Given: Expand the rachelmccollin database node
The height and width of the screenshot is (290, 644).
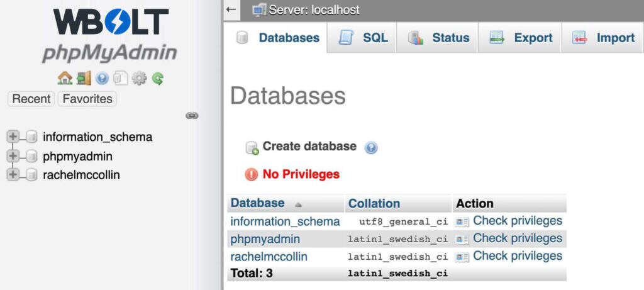Looking at the screenshot, I should click(x=13, y=175).
